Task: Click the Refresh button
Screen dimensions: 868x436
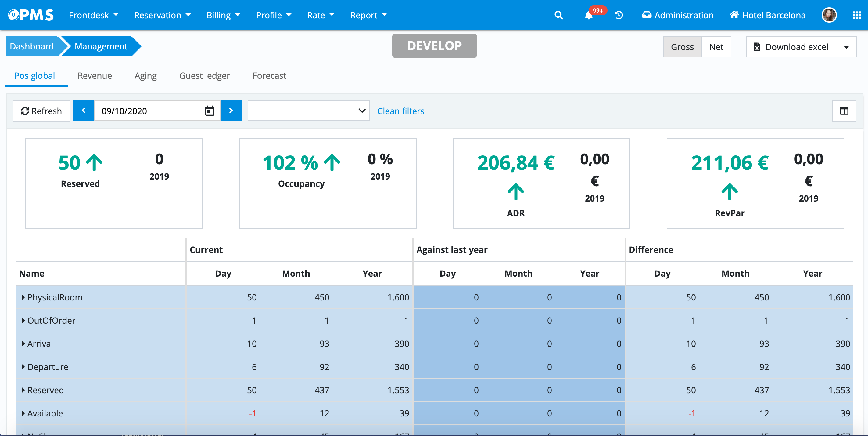Action: [41, 111]
